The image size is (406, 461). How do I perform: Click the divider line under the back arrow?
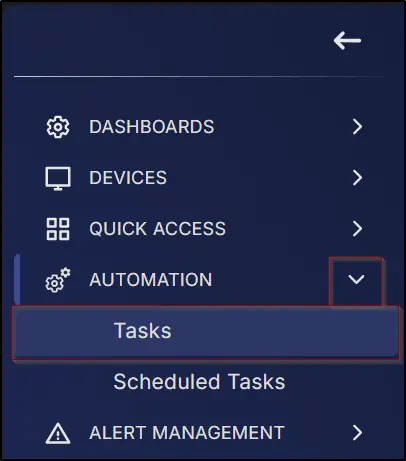pos(199,77)
